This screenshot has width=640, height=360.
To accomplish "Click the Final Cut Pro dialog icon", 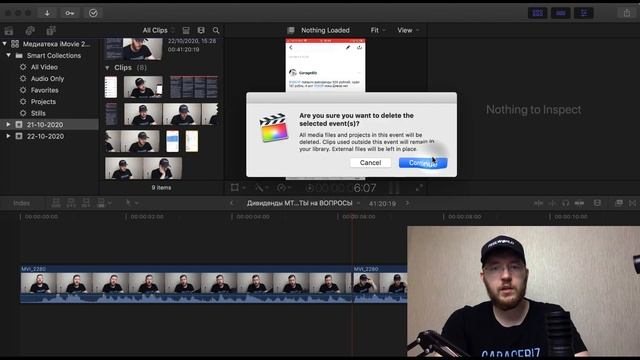I will coord(274,128).
